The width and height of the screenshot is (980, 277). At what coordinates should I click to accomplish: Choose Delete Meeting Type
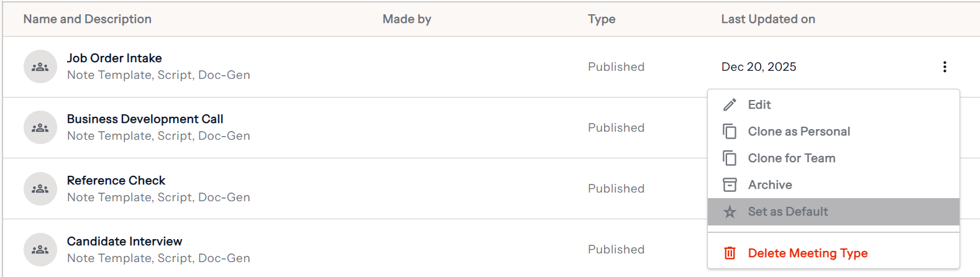[807, 253]
